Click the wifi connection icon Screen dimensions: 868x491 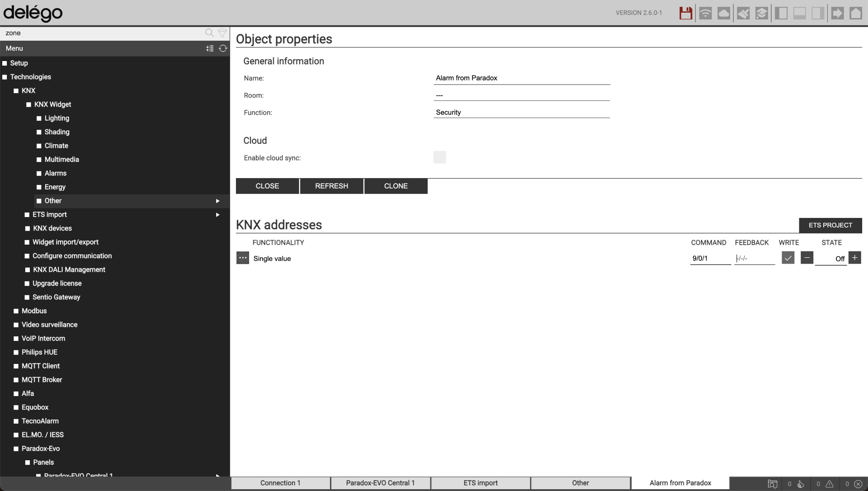coord(705,13)
